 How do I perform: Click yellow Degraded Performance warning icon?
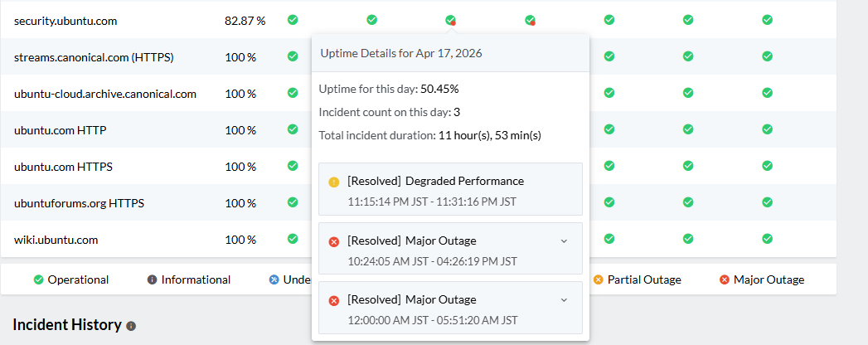click(x=334, y=182)
